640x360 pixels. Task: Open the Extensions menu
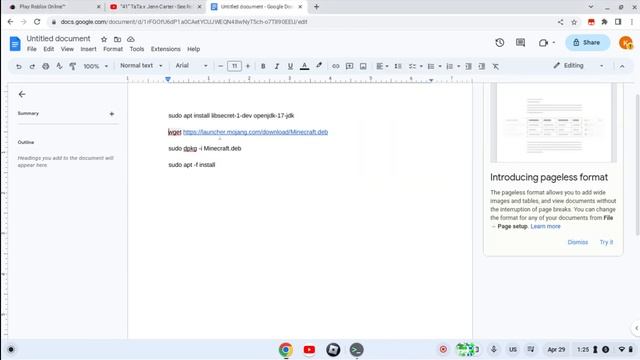[x=165, y=49]
